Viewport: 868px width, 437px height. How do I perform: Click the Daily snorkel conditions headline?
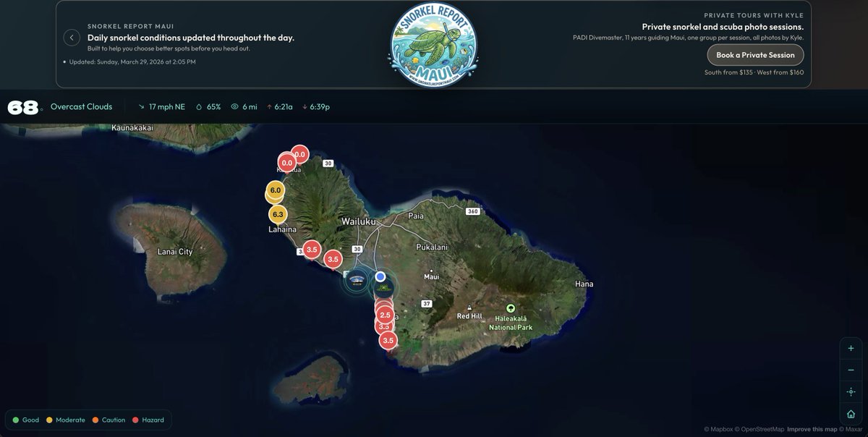pyautogui.click(x=191, y=38)
